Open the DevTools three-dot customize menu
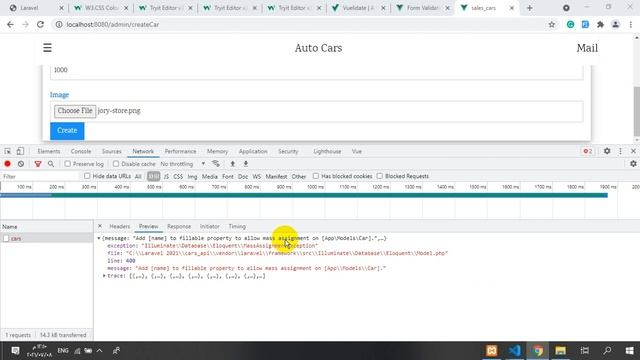The height and width of the screenshot is (360, 640). pyautogui.click(x=620, y=151)
